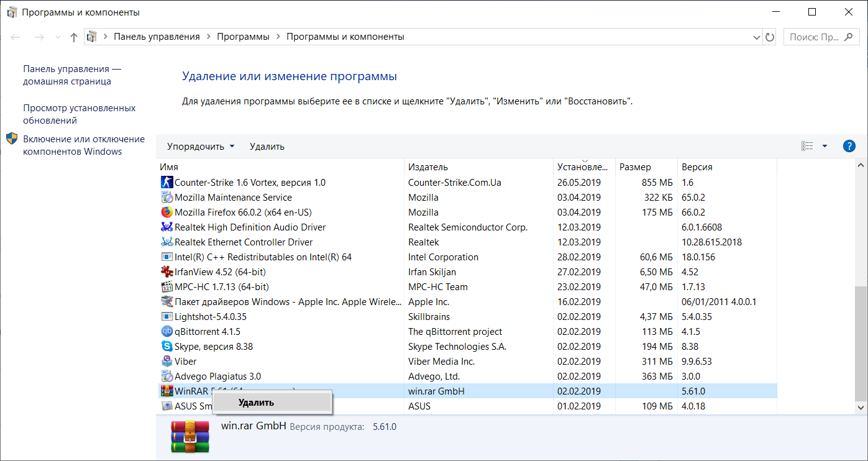Click the 26.05.2019 install date
This screenshot has width=868, height=461.
pyautogui.click(x=579, y=183)
